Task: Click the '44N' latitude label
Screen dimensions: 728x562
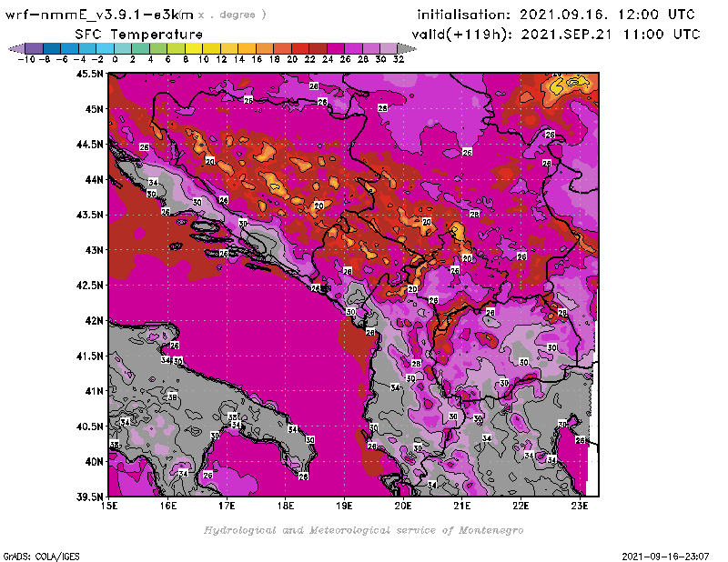Action: [95, 179]
